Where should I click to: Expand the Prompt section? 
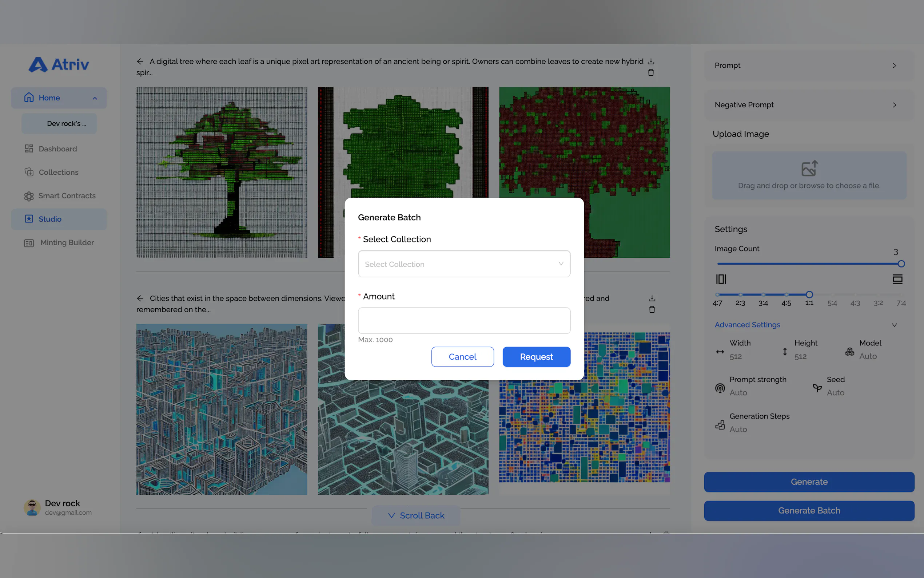[894, 66]
